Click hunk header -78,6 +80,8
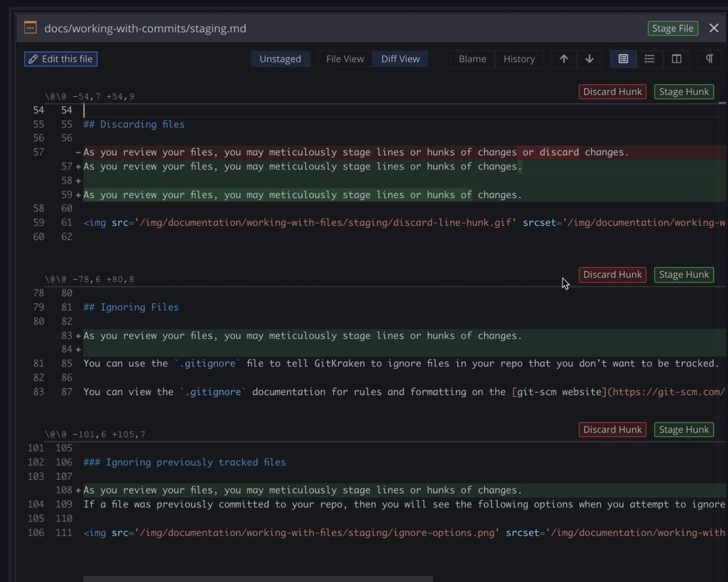The width and height of the screenshot is (728, 582). 89,279
